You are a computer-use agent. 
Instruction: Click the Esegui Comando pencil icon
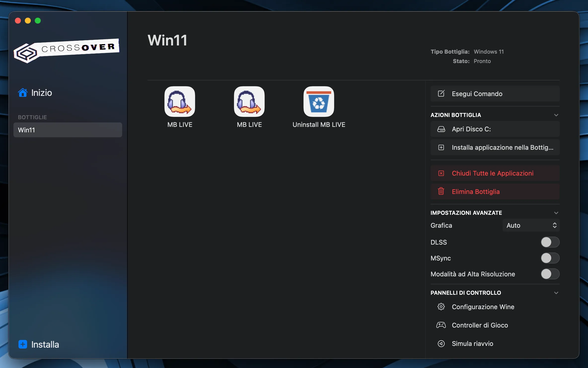point(441,94)
